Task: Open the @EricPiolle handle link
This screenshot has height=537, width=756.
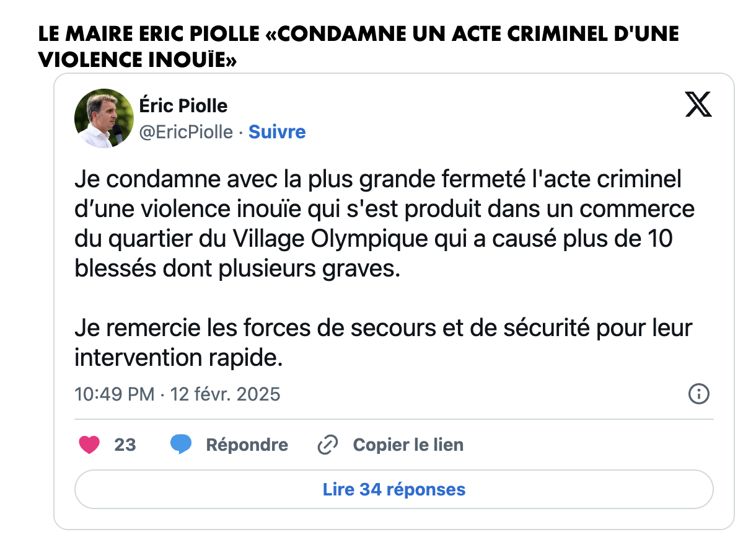Action: pos(187,132)
